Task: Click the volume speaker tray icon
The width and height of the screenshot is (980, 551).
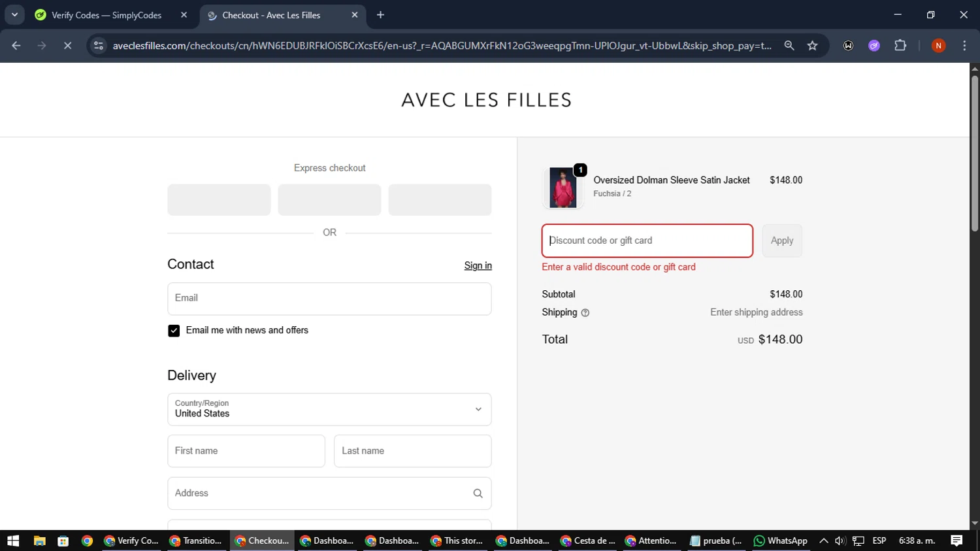Action: point(840,541)
